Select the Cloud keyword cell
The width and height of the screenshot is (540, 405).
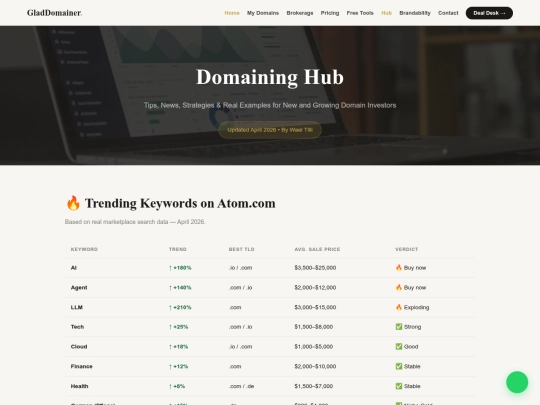point(79,346)
